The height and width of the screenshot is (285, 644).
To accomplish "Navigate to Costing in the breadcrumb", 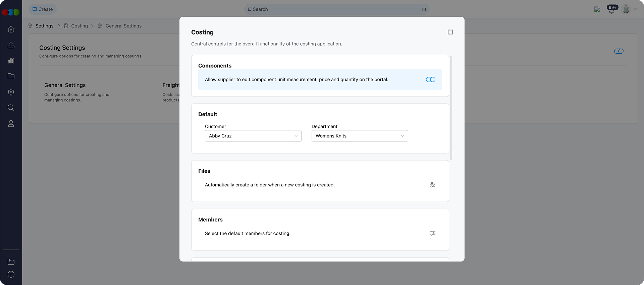I will click(x=79, y=26).
